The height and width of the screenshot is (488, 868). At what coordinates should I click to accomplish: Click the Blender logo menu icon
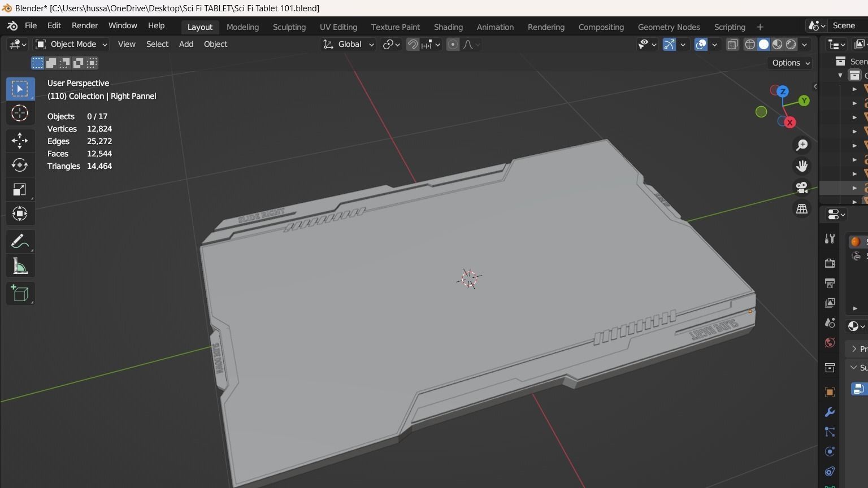point(12,26)
